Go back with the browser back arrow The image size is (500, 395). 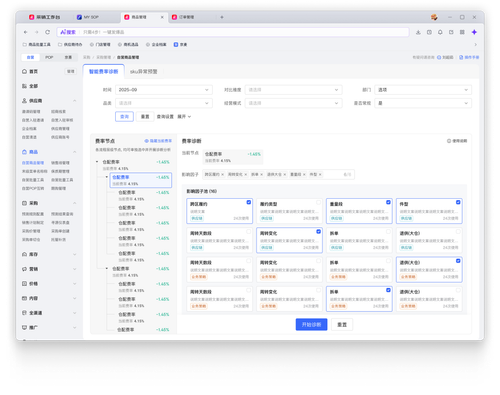click(x=26, y=32)
